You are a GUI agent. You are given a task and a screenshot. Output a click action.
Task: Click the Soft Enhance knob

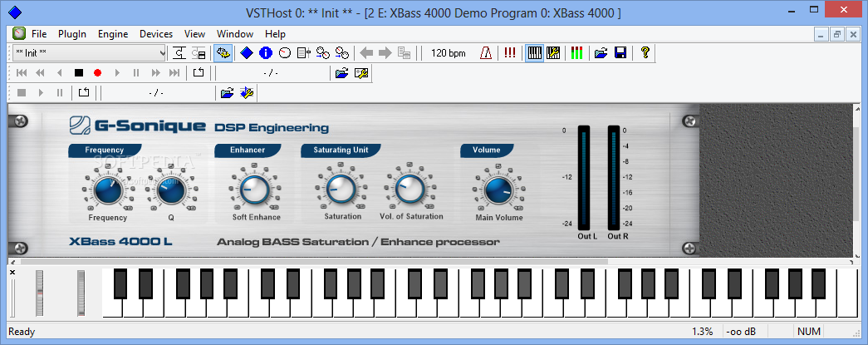[x=256, y=190]
